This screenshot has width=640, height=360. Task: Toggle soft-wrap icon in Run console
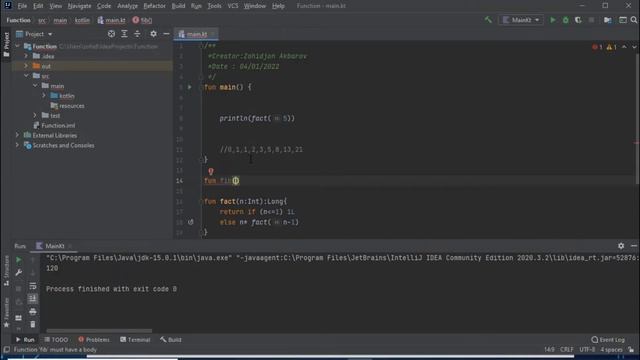(x=33, y=286)
